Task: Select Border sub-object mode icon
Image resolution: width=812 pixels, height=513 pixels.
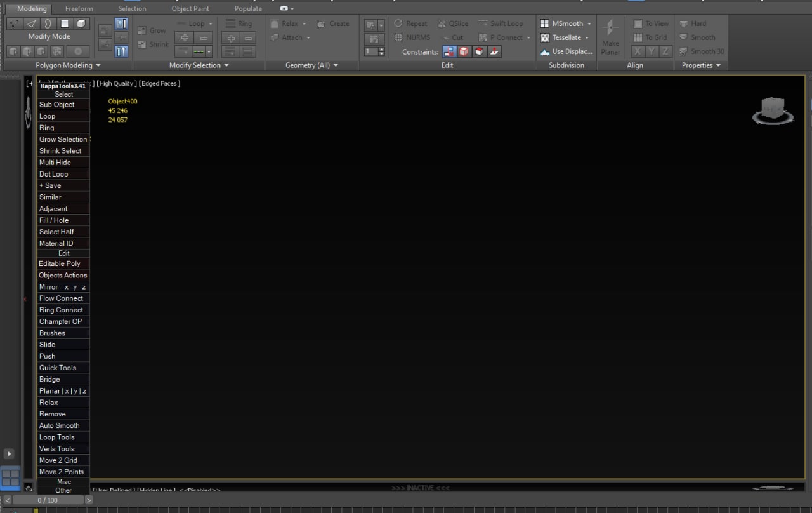Action: [48, 23]
